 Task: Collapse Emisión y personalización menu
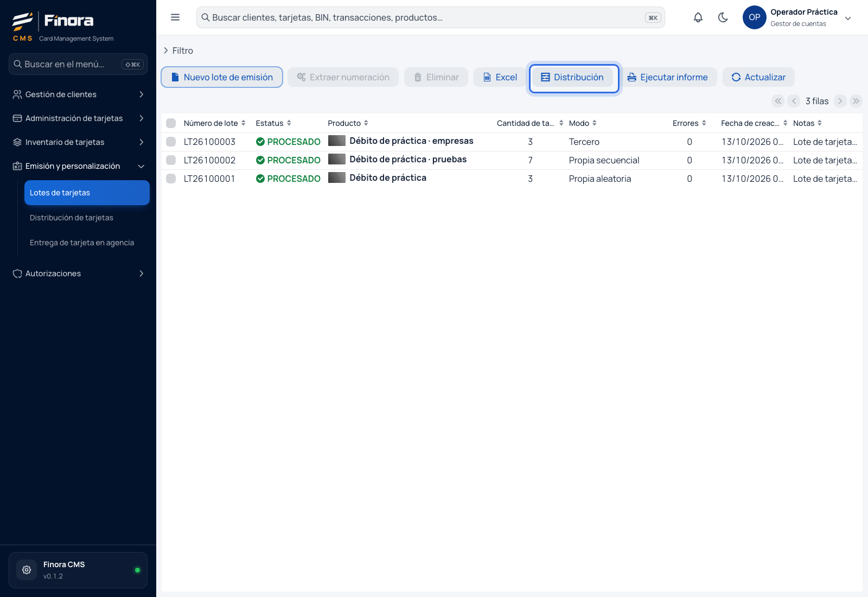pyautogui.click(x=78, y=166)
